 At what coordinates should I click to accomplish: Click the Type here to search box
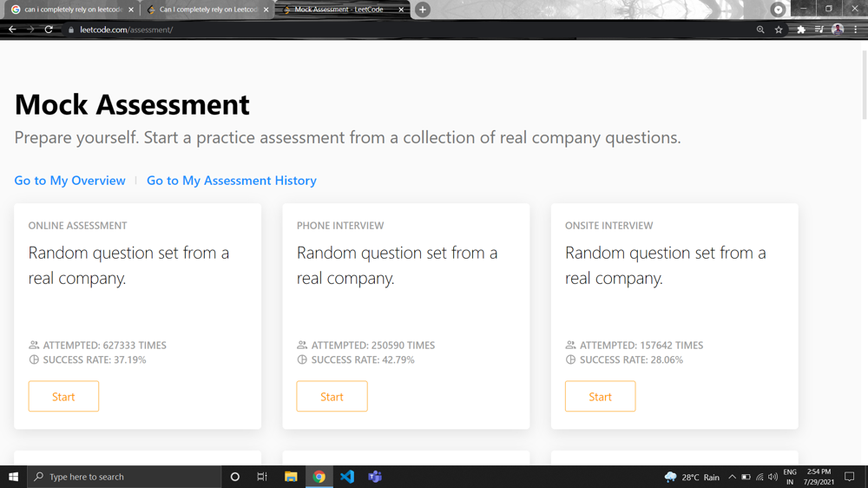click(x=124, y=477)
